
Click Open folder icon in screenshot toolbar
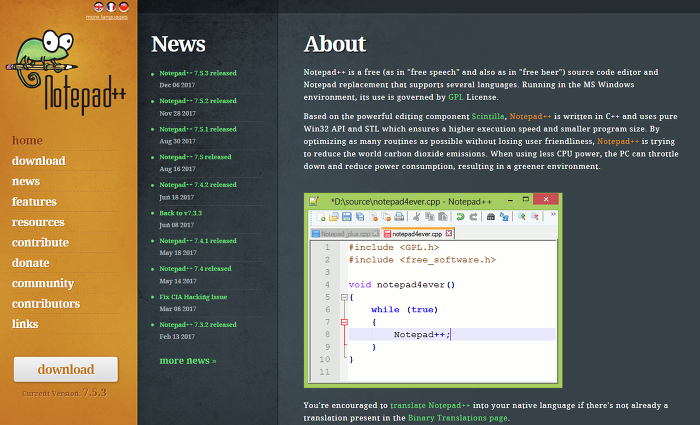[x=333, y=217]
